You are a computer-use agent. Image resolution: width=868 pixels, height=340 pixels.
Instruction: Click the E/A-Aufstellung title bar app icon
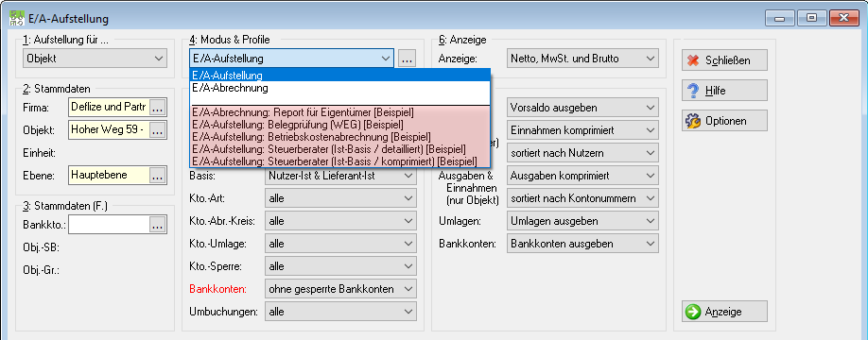click(x=17, y=18)
